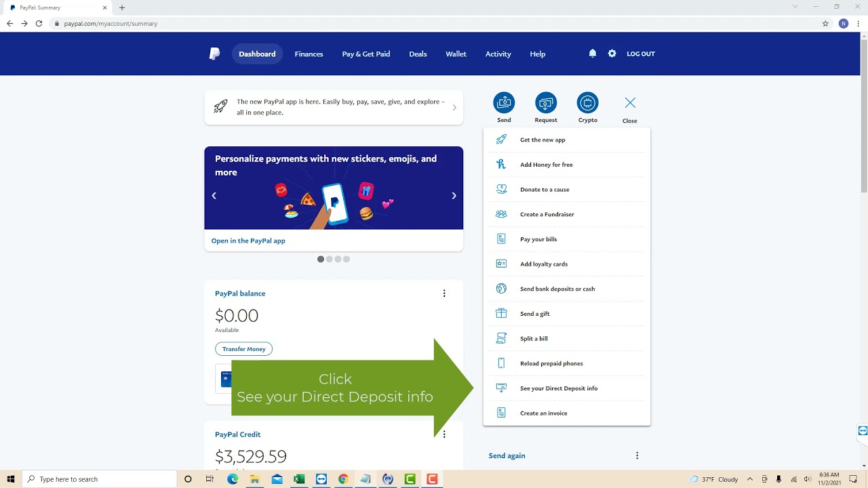Screen dimensions: 868x488
Task: Open File Explorer from taskbar
Action: pos(254,479)
